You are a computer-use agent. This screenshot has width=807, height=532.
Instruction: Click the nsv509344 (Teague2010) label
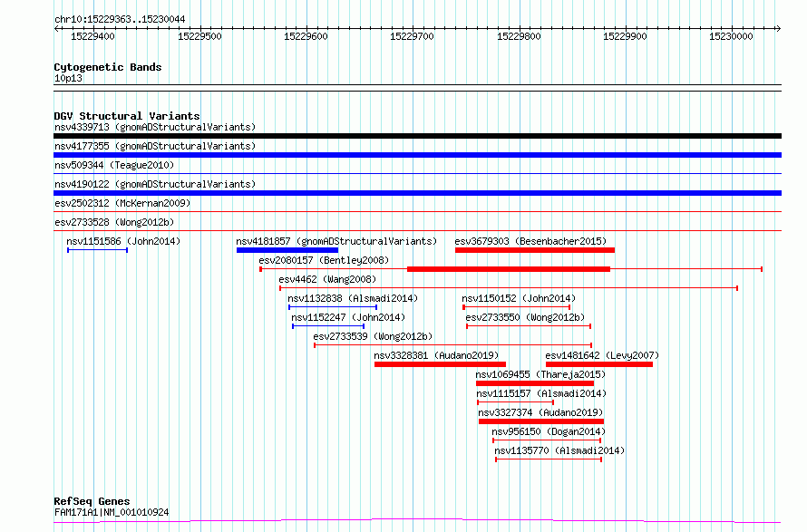(x=114, y=165)
